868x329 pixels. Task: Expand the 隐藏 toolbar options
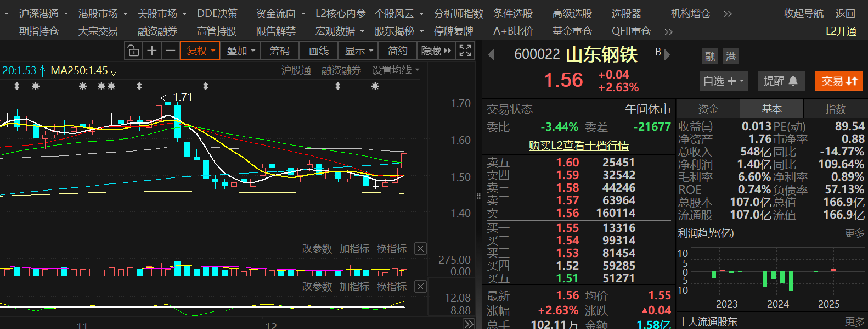point(436,51)
